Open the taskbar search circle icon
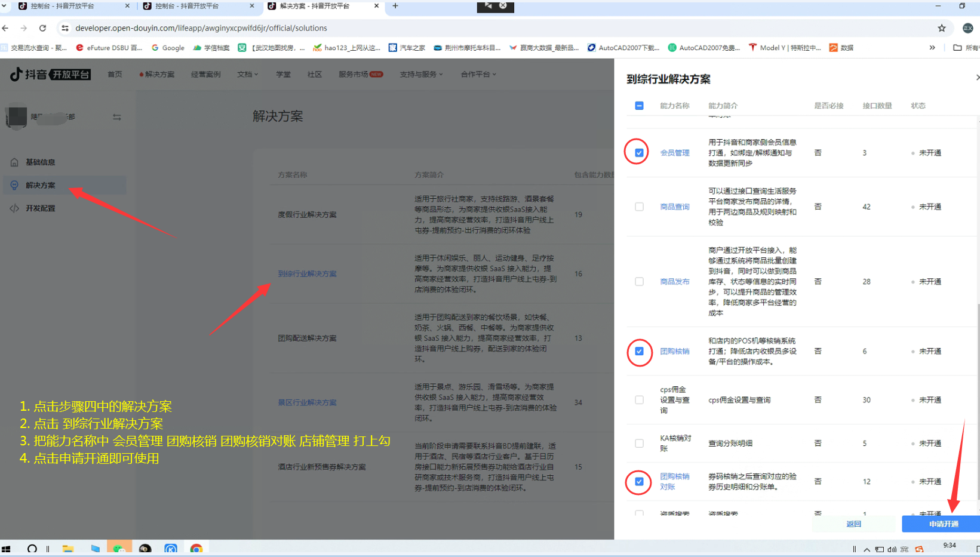980x557 pixels. click(32, 549)
